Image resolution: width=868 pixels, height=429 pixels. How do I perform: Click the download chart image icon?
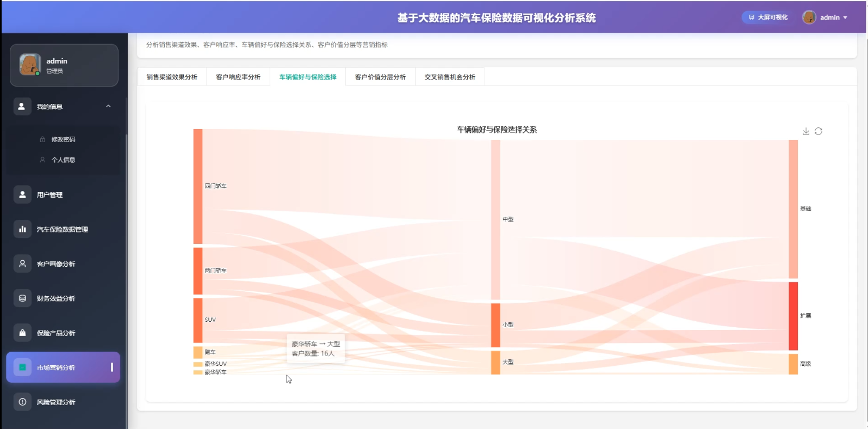coord(806,131)
